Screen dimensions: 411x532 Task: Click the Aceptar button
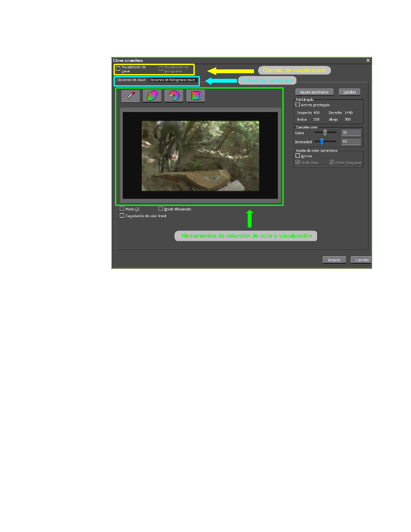(x=334, y=260)
